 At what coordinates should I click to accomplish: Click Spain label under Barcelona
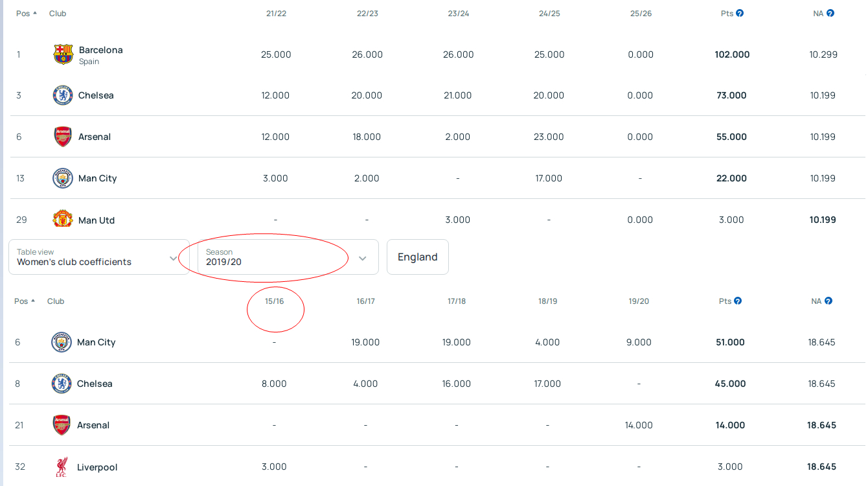coord(89,62)
